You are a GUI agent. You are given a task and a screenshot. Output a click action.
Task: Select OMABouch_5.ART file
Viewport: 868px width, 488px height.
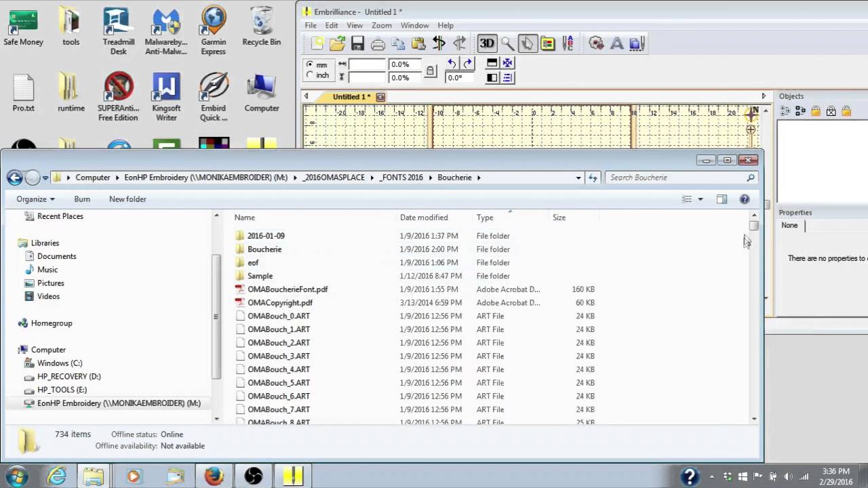pyautogui.click(x=279, y=383)
